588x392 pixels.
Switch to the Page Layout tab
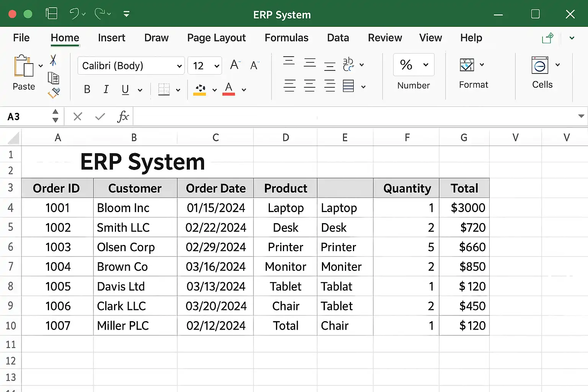[216, 38]
